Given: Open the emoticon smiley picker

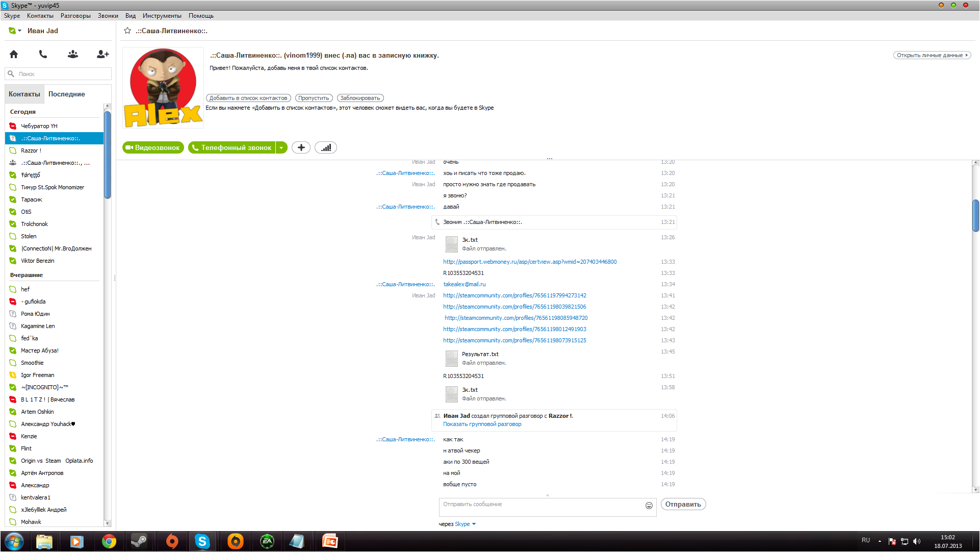Looking at the screenshot, I should pos(649,505).
